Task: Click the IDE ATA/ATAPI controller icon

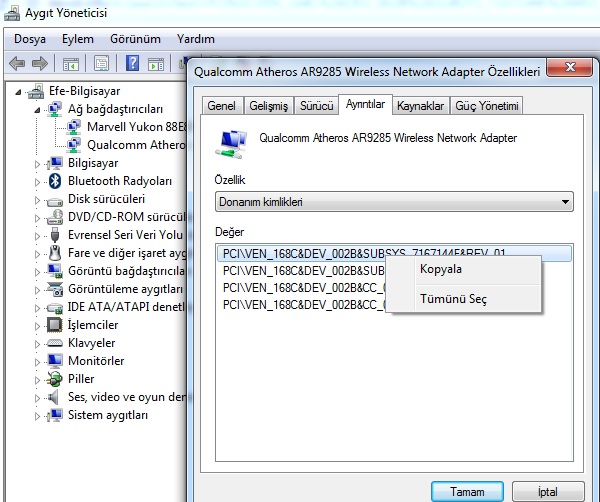Action: click(55, 308)
